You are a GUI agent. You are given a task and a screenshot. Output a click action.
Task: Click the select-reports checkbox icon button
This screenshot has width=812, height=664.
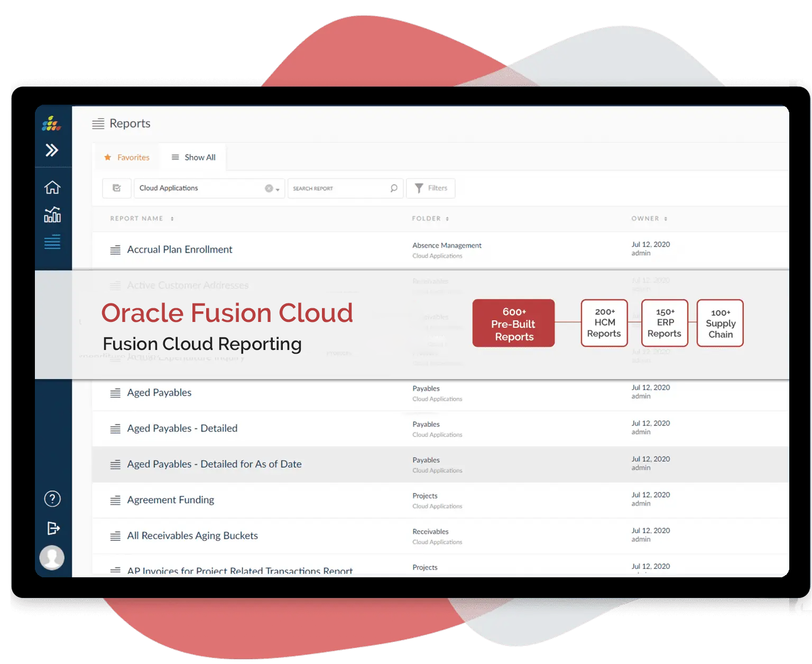[117, 188]
